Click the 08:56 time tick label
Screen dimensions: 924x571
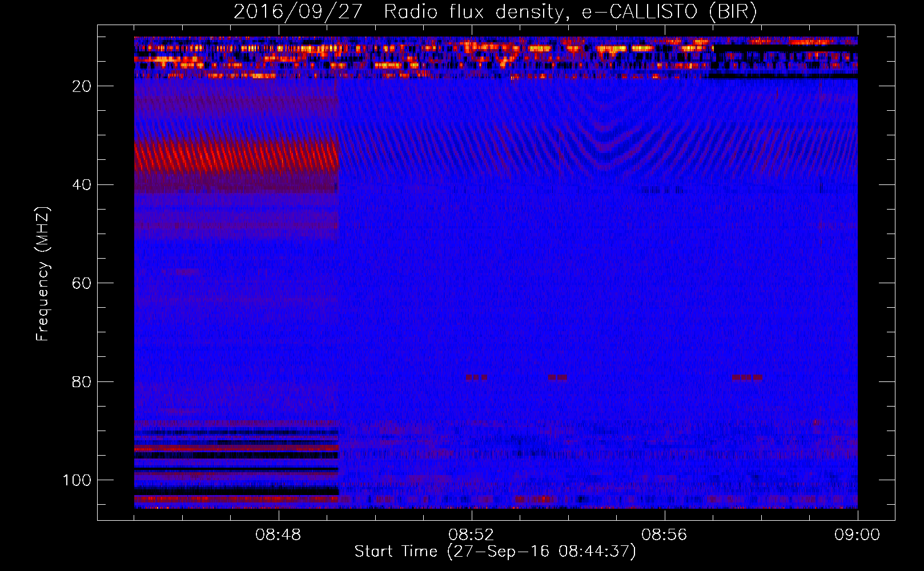(x=665, y=535)
